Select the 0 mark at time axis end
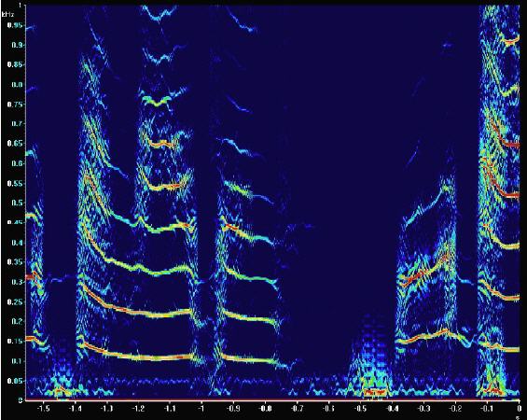The image size is (527, 420). click(x=520, y=409)
